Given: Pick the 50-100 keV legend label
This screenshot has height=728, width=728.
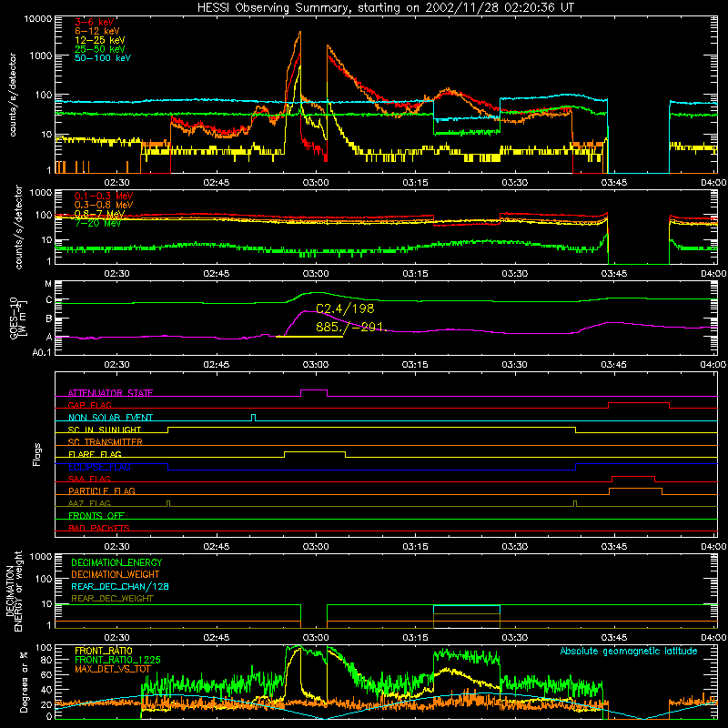Looking at the screenshot, I should [x=103, y=57].
